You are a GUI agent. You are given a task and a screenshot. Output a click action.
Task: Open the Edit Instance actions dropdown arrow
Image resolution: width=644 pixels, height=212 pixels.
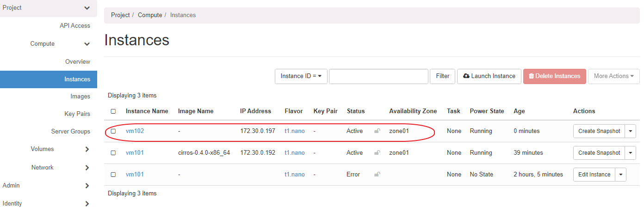(621, 175)
